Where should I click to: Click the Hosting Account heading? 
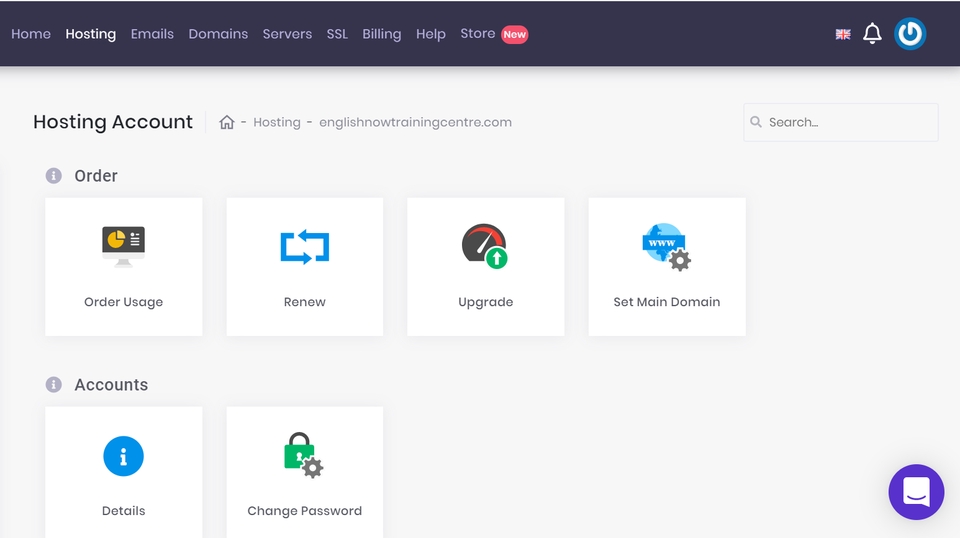113,122
